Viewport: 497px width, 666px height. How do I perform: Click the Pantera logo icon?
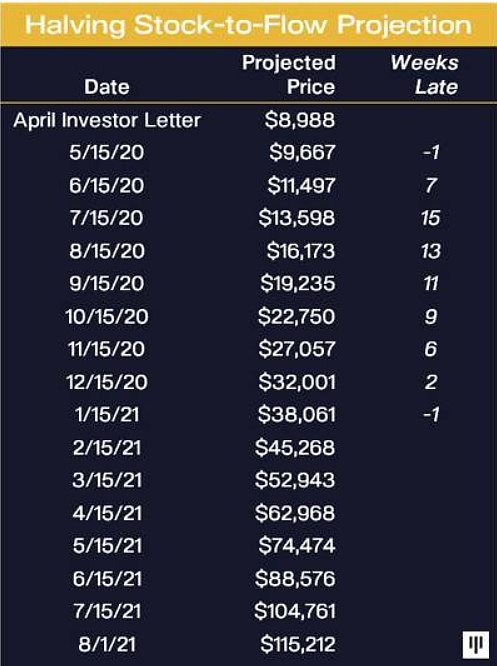tap(476, 644)
